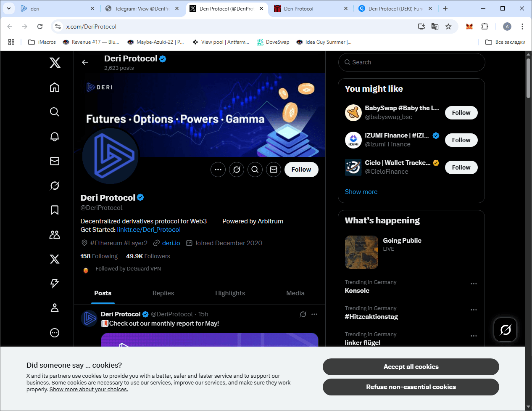Reload the page in Chrome
Image resolution: width=532 pixels, height=411 pixels.
pyautogui.click(x=40, y=27)
